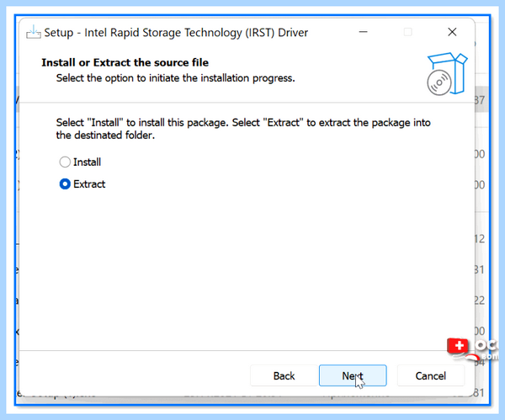Click the "Install" option label text
This screenshot has width=505, height=420.
pos(87,162)
